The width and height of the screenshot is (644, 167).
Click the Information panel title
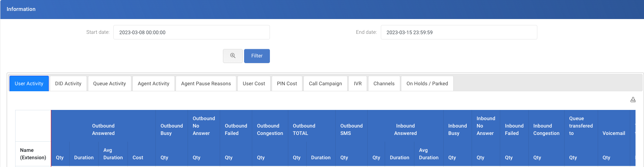[21, 9]
